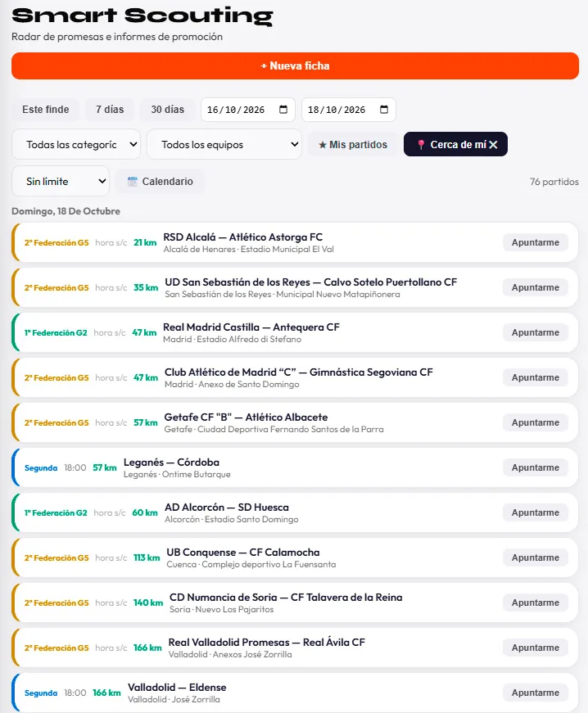Apuntarme to Club Atlético de Madrid C match
588x713 pixels.
point(536,377)
